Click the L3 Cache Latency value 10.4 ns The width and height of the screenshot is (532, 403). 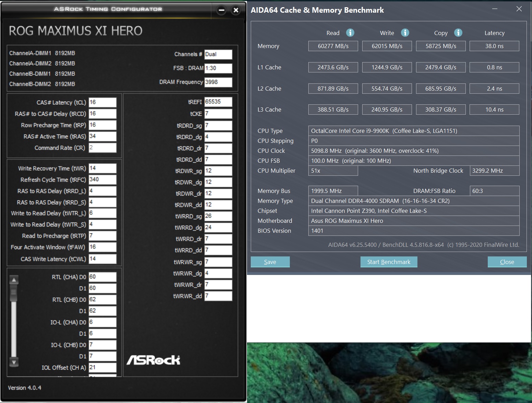coord(494,110)
